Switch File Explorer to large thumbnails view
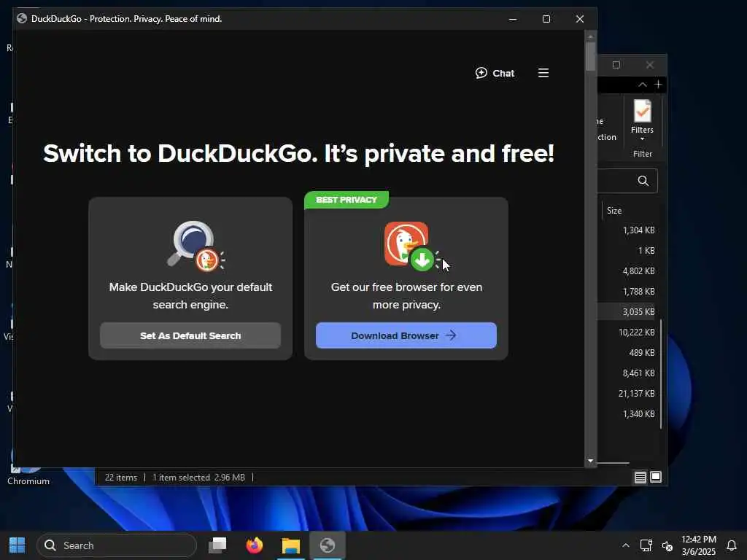The width and height of the screenshot is (747, 560). [656, 477]
